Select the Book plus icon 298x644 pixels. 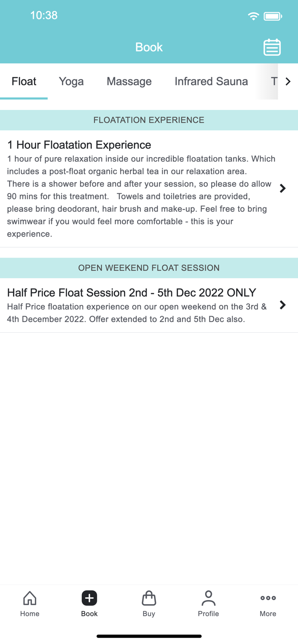[89, 598]
